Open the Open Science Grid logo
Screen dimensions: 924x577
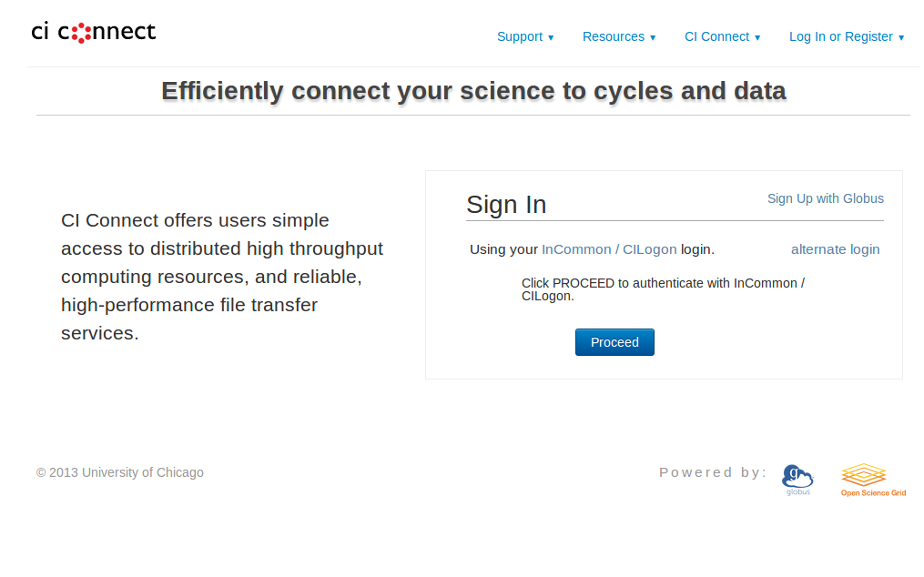click(x=873, y=481)
